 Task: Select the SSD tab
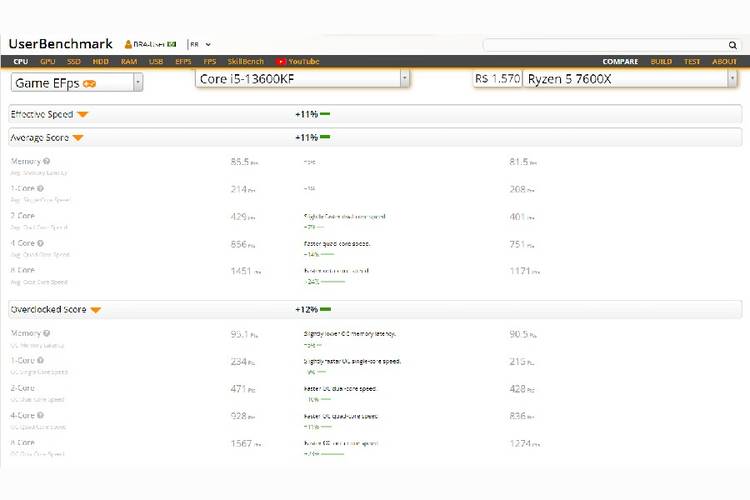pos(74,61)
